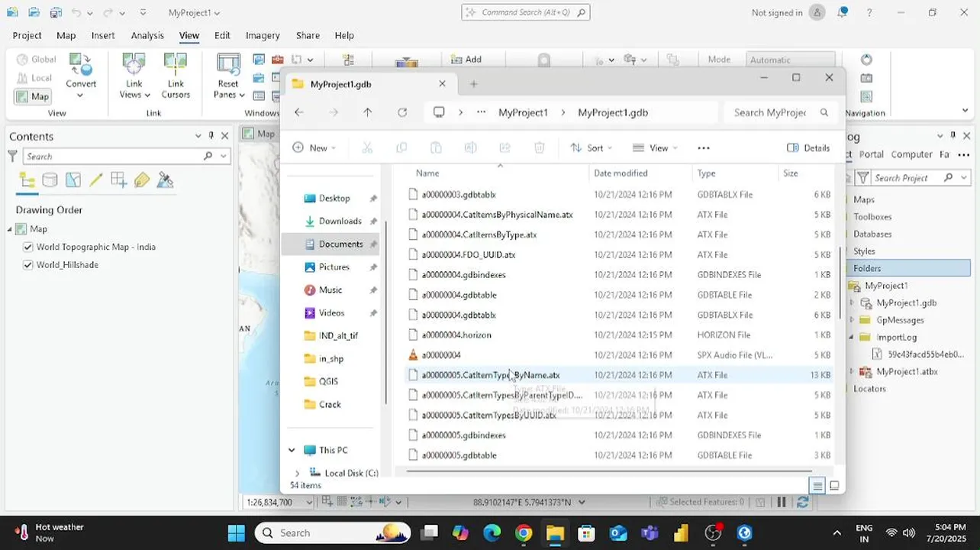Switch Explorer to details view icon
Image resolution: width=980 pixels, height=550 pixels.
point(817,486)
